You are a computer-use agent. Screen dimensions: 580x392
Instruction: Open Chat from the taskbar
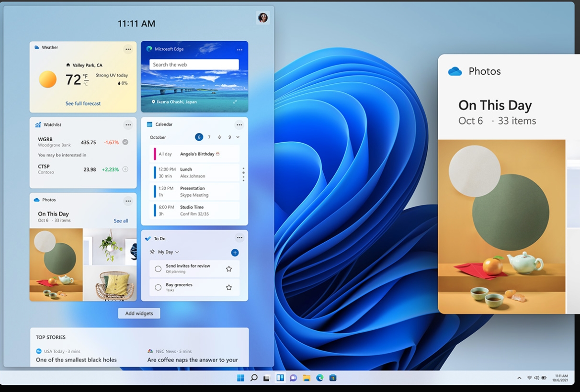click(x=293, y=378)
